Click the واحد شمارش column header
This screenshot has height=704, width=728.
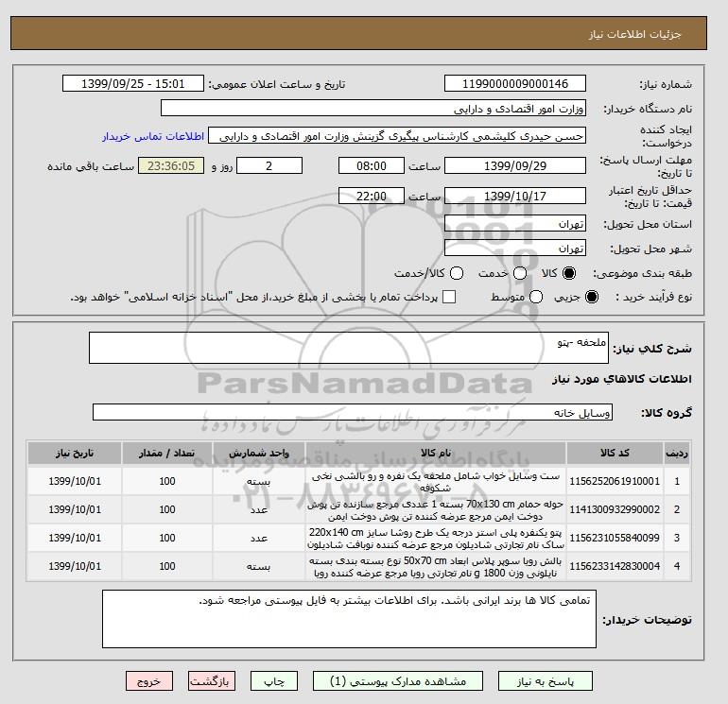(x=259, y=453)
